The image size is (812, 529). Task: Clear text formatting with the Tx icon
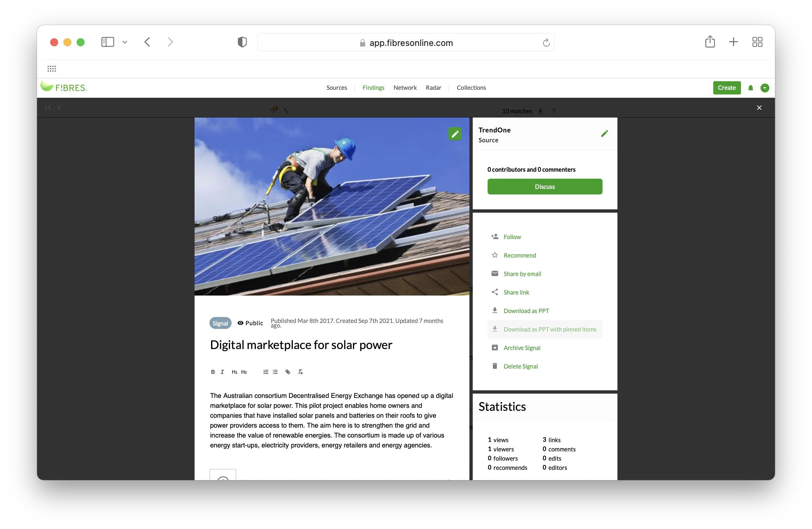[300, 372]
